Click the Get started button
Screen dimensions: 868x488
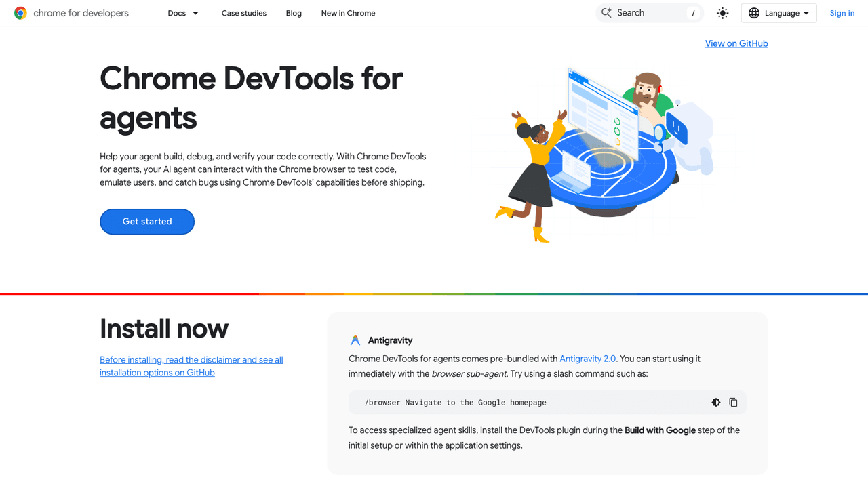coord(147,222)
